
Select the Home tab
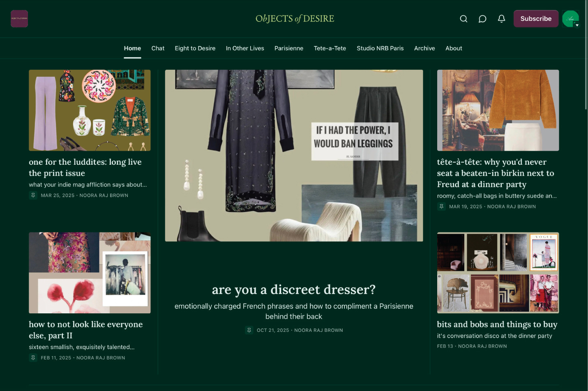132,48
